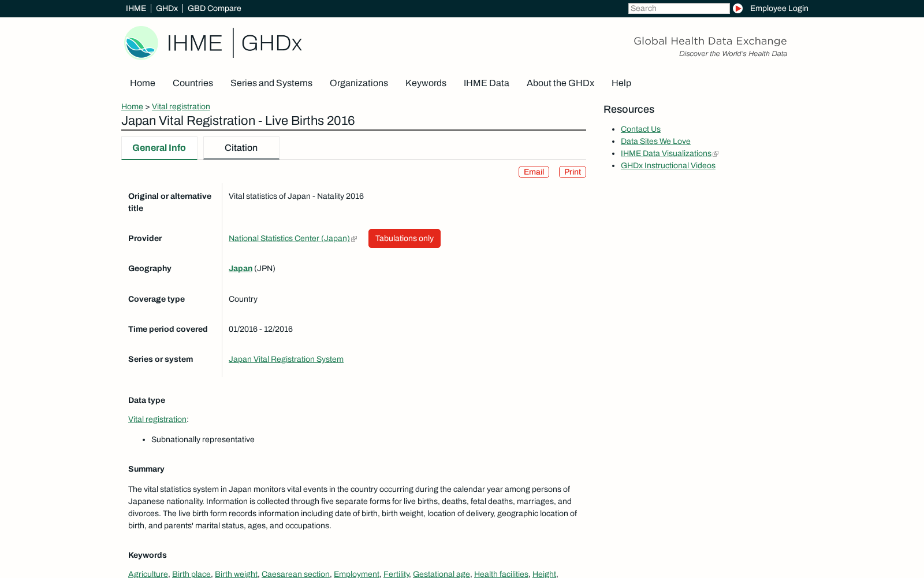Viewport: 924px width, 578px height.
Task: Click the Tabulations only red badge
Action: (x=404, y=239)
